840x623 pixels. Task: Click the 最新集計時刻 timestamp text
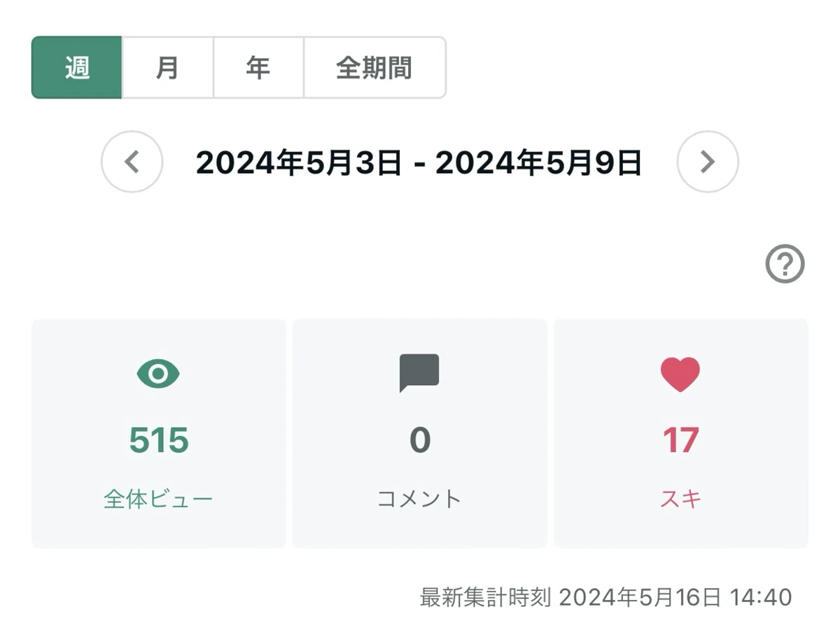pos(605,597)
